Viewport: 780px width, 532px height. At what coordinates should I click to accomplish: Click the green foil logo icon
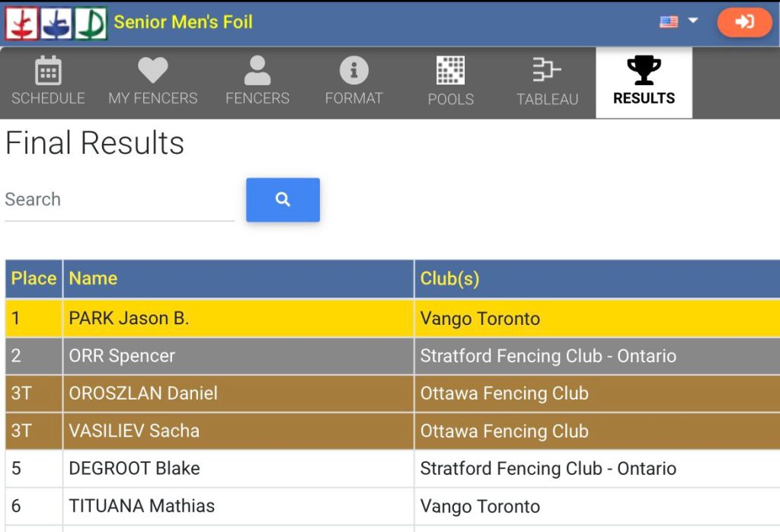91,24
